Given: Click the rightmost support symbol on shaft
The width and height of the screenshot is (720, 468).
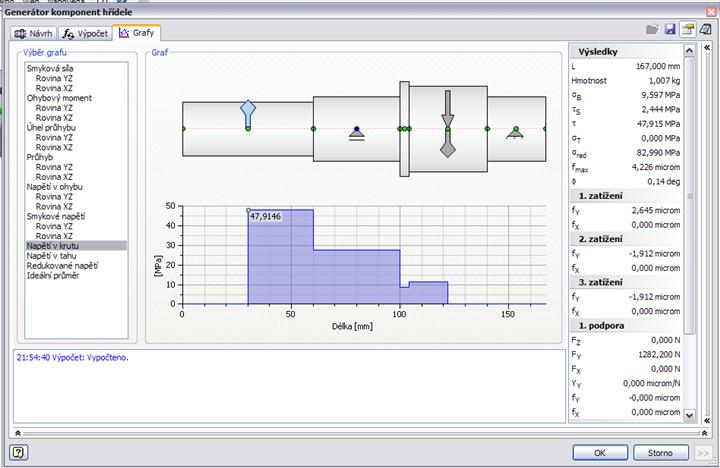Looking at the screenshot, I should 515,133.
